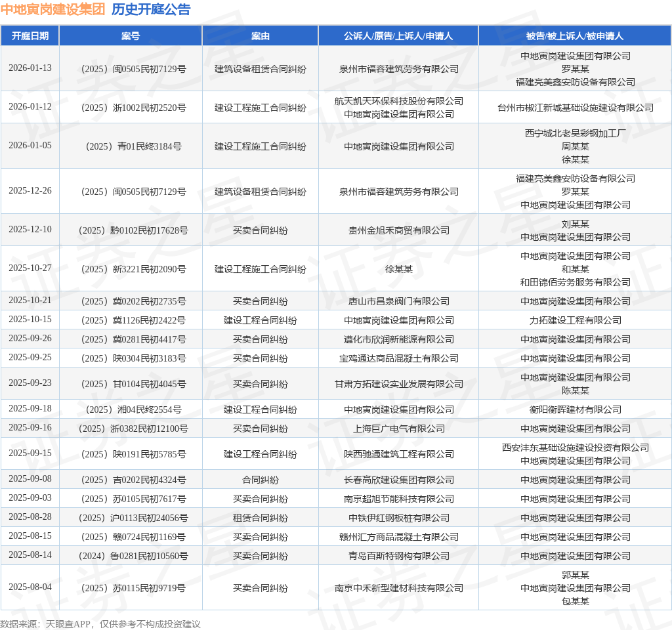This screenshot has height=630, width=672.
Task: Click plaintiff 中铁伊红钢板桩有限公司
Action: pos(398,518)
